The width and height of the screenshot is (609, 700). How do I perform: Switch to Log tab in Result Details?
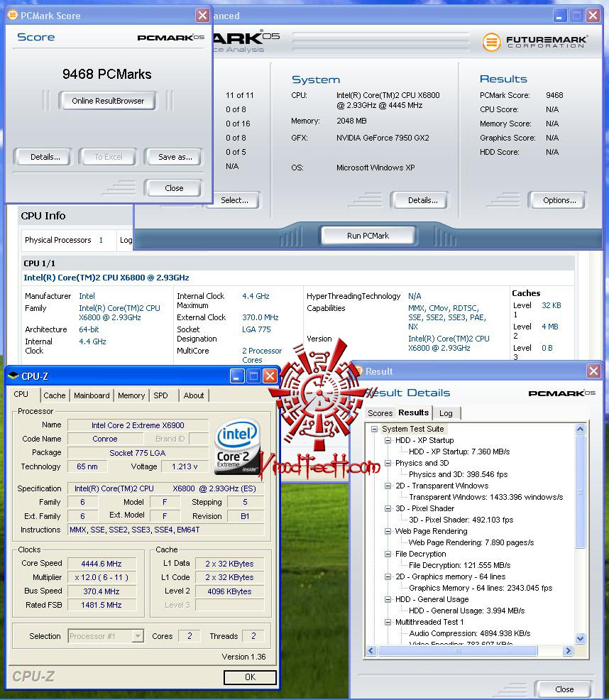pos(446,413)
